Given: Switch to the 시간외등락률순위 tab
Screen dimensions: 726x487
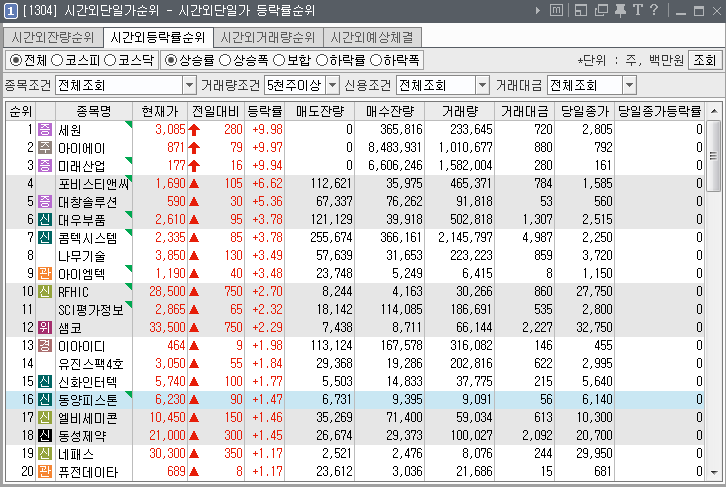Looking at the screenshot, I should point(157,37).
